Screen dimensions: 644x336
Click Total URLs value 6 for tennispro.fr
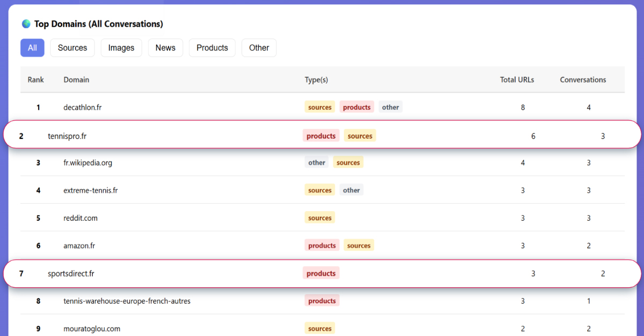click(x=533, y=136)
